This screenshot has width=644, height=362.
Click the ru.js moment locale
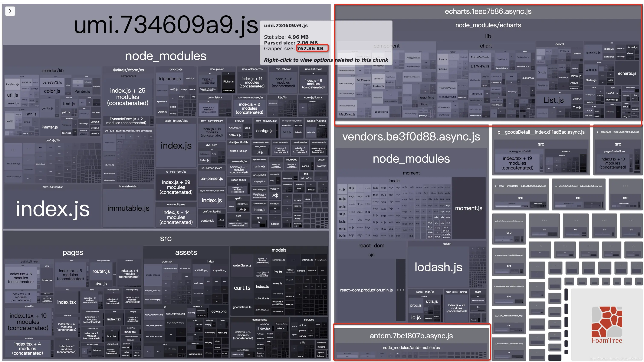pyautogui.click(x=342, y=189)
